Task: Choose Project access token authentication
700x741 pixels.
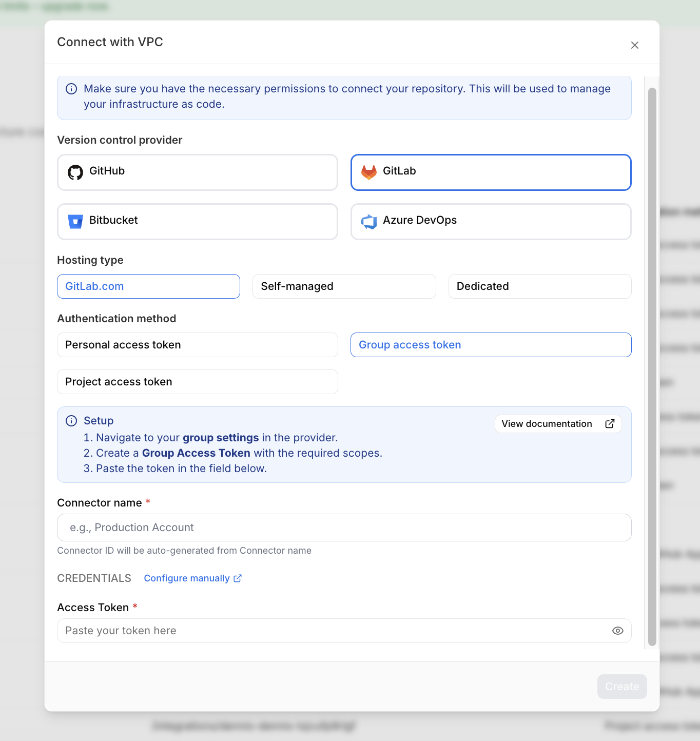Action: (x=198, y=382)
